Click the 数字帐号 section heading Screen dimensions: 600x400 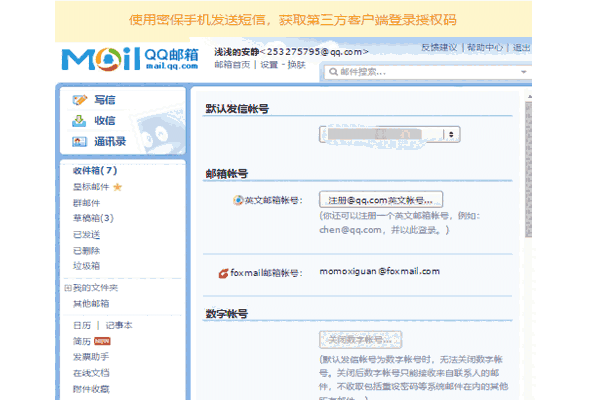click(227, 314)
